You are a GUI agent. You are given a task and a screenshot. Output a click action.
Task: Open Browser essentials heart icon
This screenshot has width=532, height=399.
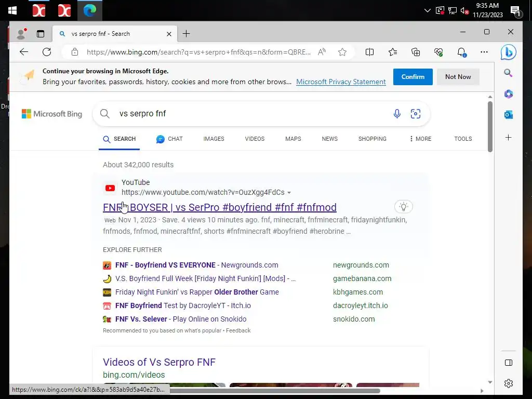click(x=438, y=52)
